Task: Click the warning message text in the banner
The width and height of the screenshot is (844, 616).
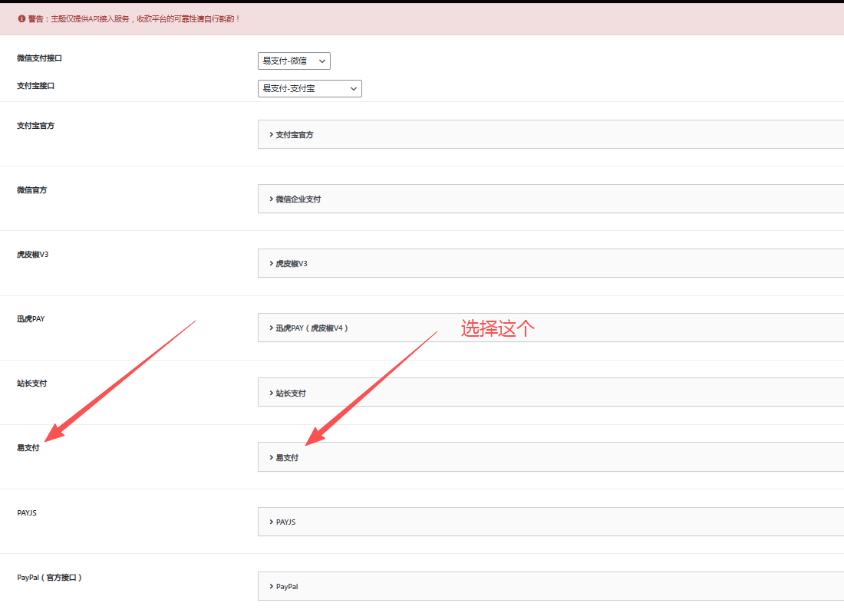Action: click(134, 18)
